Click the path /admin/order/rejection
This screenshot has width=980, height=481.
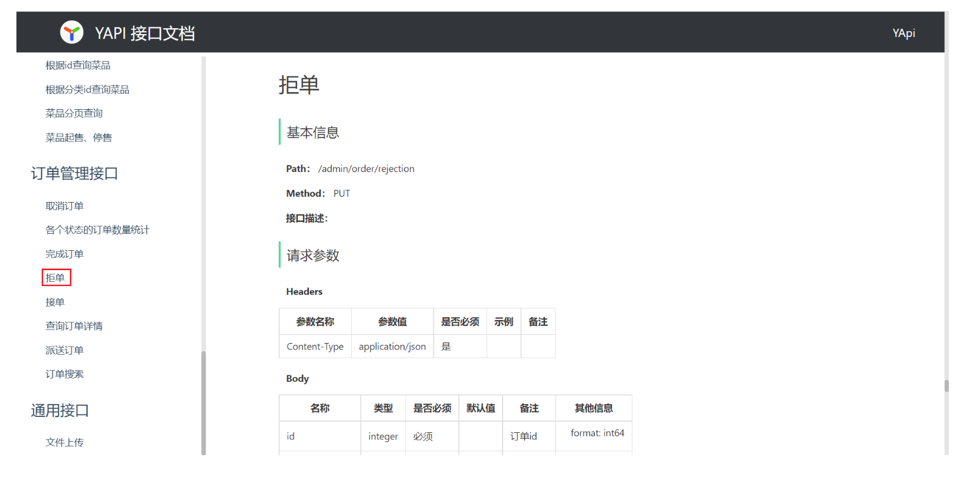click(366, 169)
